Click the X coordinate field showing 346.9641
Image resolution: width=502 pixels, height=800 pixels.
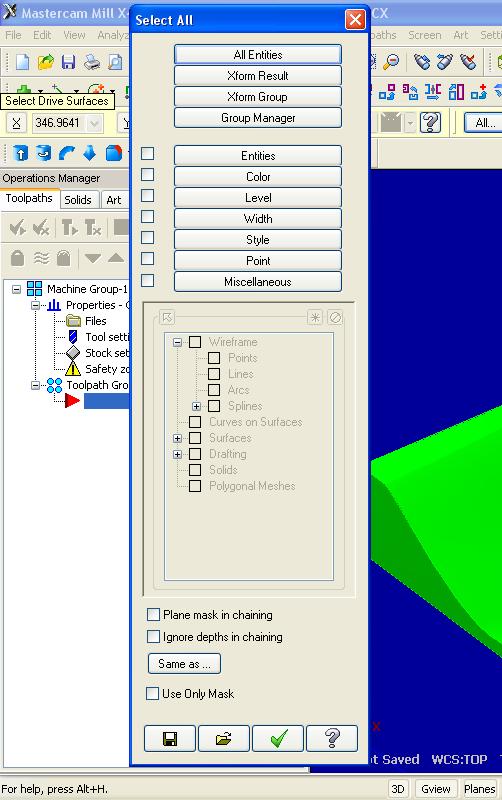click(x=60, y=123)
